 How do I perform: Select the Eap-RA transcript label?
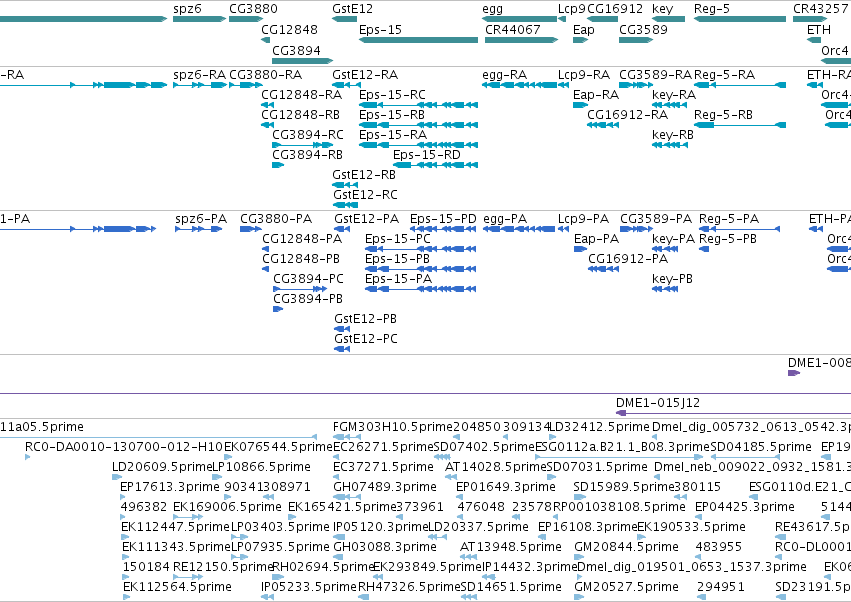596,94
